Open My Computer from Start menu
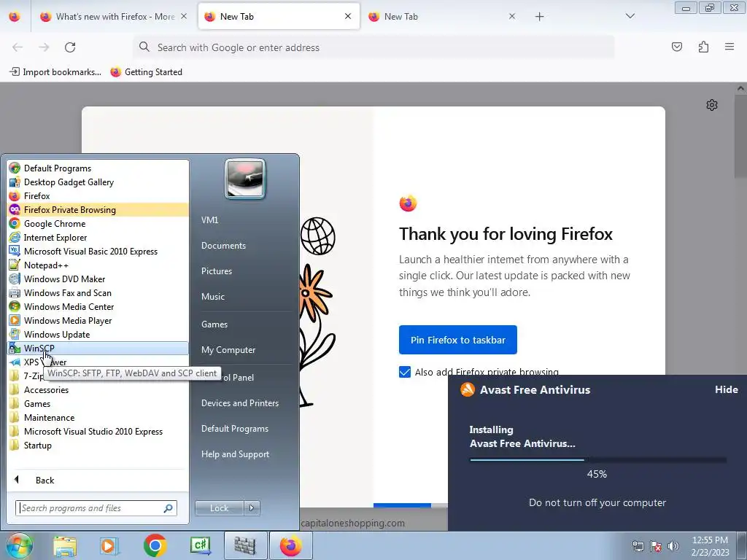This screenshot has height=560, width=747. (x=228, y=350)
